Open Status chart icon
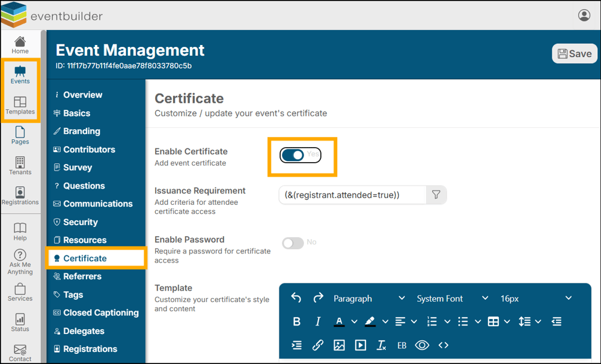 (x=20, y=323)
